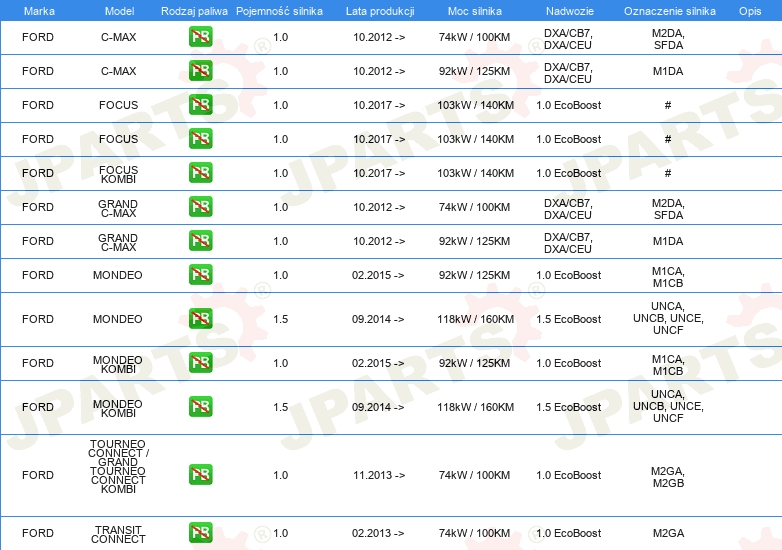This screenshot has width=782, height=550.
Task: Click fuel icon for Mondeo Kombi 125KM row
Action: tap(201, 363)
